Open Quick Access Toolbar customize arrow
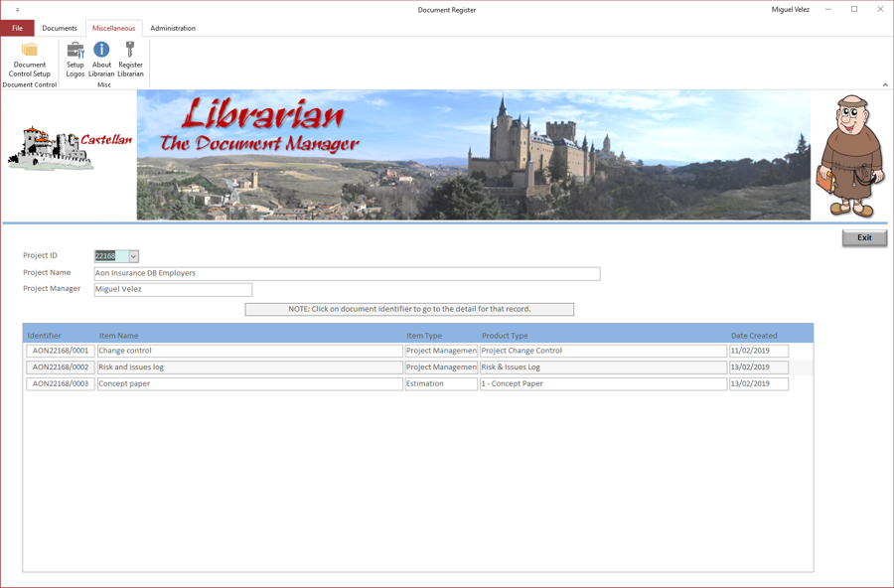This screenshot has height=588, width=894. pyautogui.click(x=17, y=10)
